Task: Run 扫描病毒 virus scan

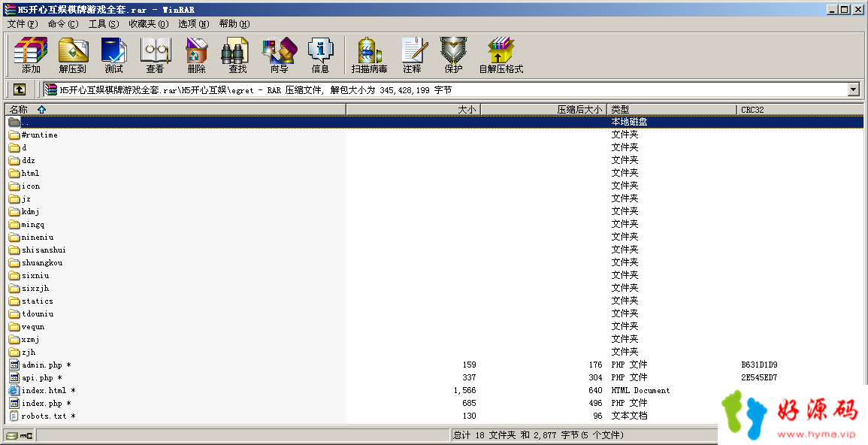Action: 369,55
